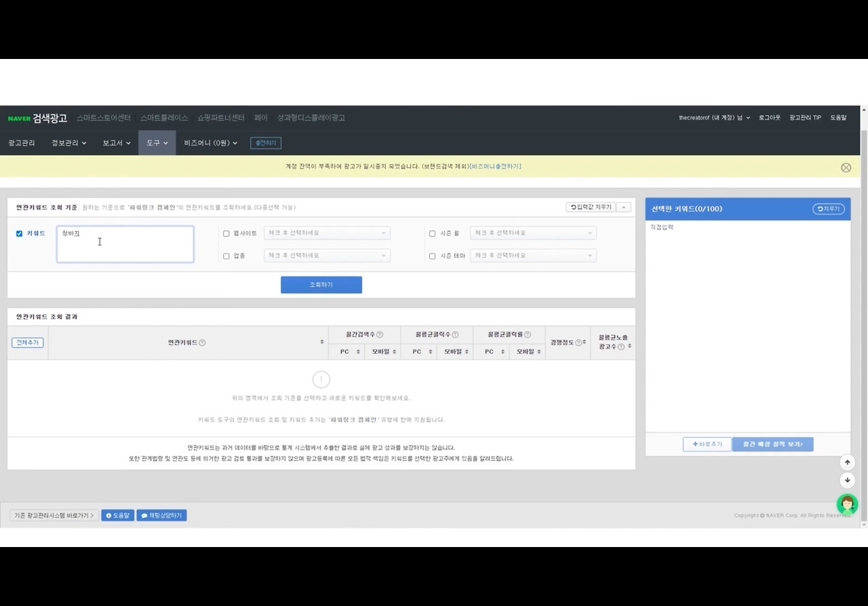Open the 도움말 link in the top bar
Image resolution: width=868 pixels, height=606 pixels.
point(838,118)
